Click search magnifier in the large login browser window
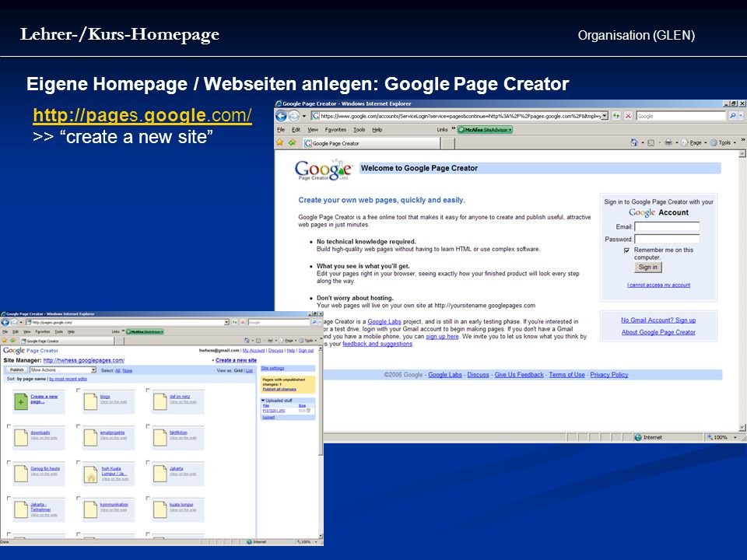 [x=732, y=116]
